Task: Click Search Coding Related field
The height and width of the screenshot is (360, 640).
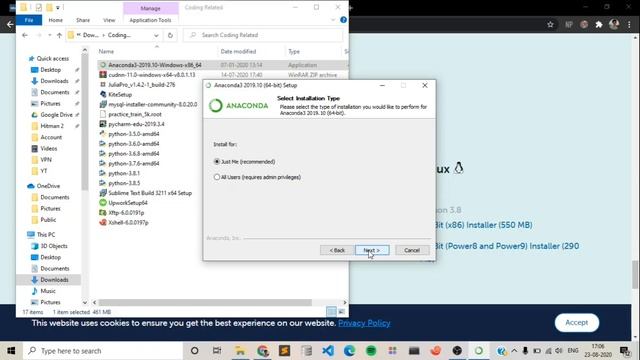Action: [x=263, y=35]
